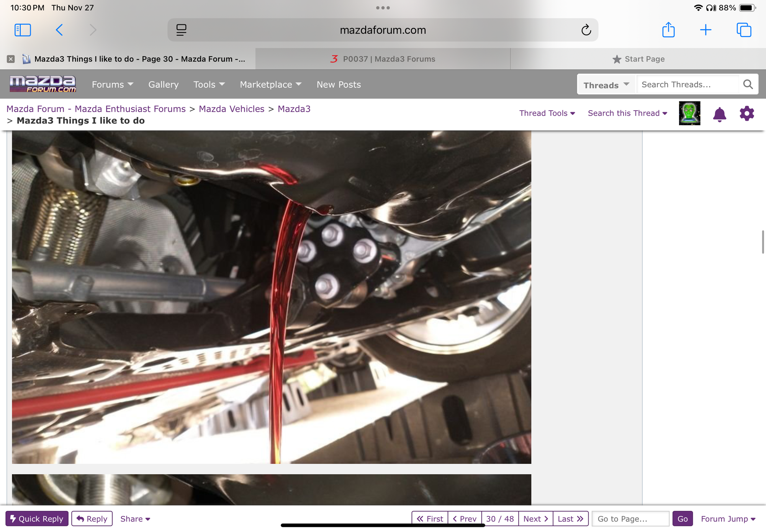Image resolution: width=766 pixels, height=532 pixels.
Task: Open the Forum Jump dropdown
Action: [x=728, y=519]
